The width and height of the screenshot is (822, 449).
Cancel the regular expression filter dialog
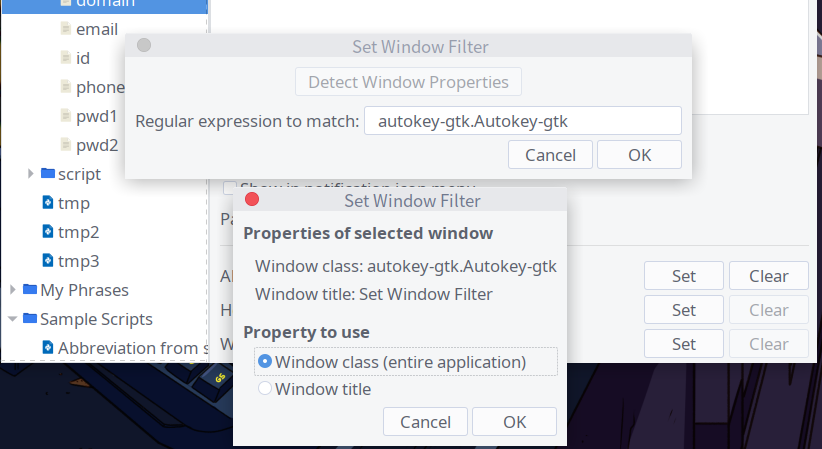pyautogui.click(x=550, y=155)
